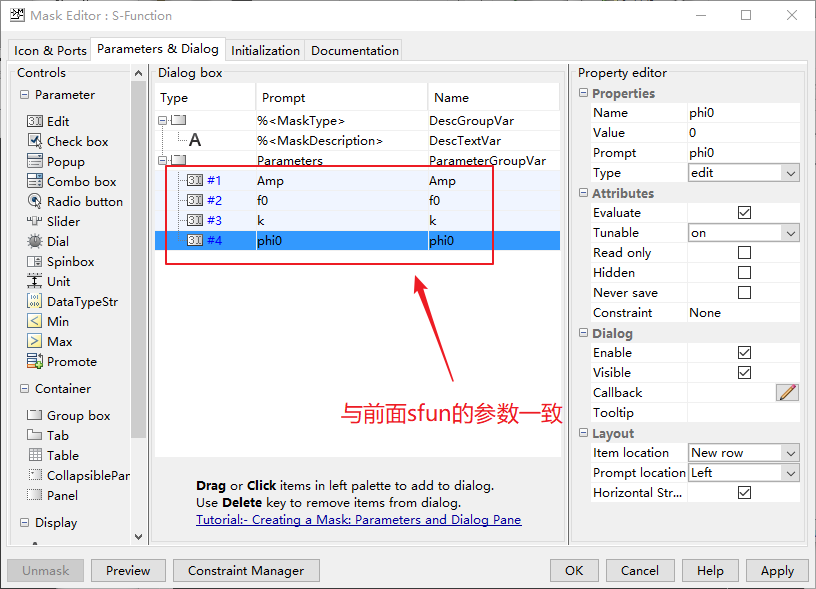The image size is (816, 589).
Task: Toggle the Never save checkbox
Action: pos(745,293)
